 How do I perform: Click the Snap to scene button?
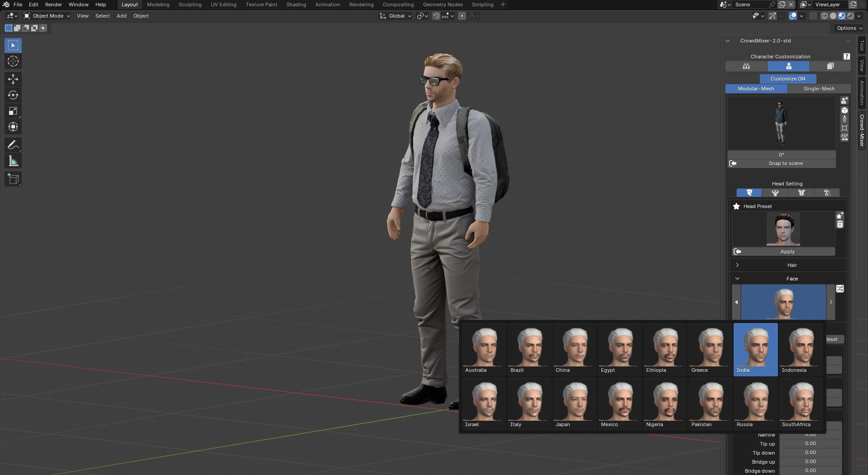click(782, 163)
